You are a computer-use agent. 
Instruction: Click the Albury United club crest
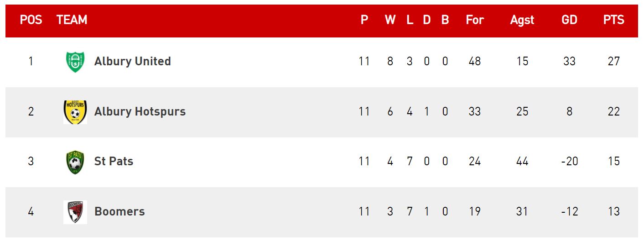tap(75, 62)
